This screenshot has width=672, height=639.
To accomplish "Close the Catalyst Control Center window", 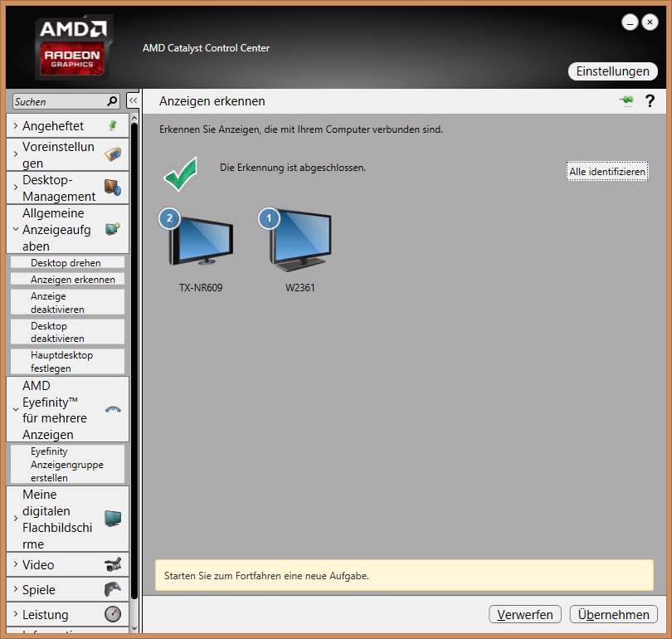I will pos(650,22).
